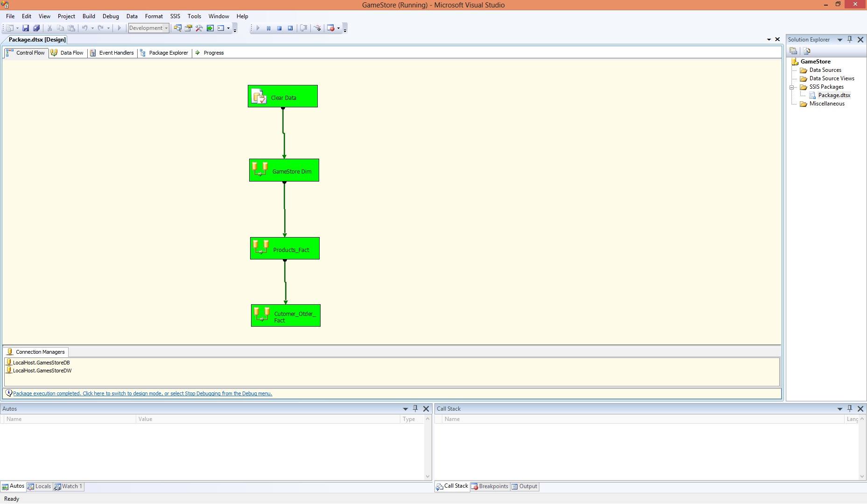867x504 pixels.
Task: Open Call Stack panel options dropdown arrow
Action: coord(839,409)
